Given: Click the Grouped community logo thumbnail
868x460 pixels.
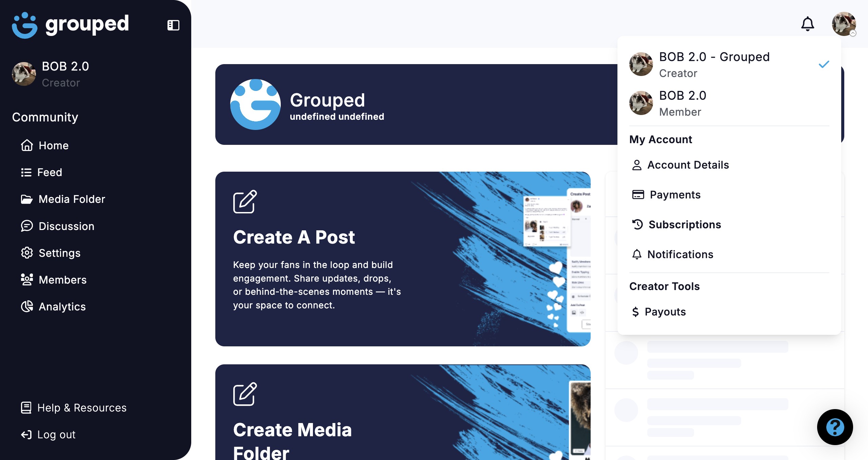Looking at the screenshot, I should [x=255, y=104].
